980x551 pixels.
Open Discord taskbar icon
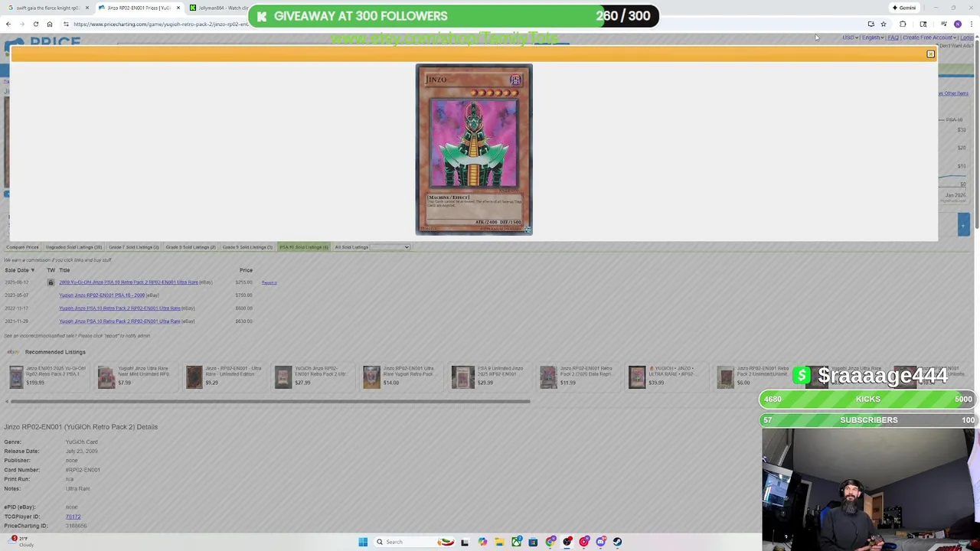(601, 542)
